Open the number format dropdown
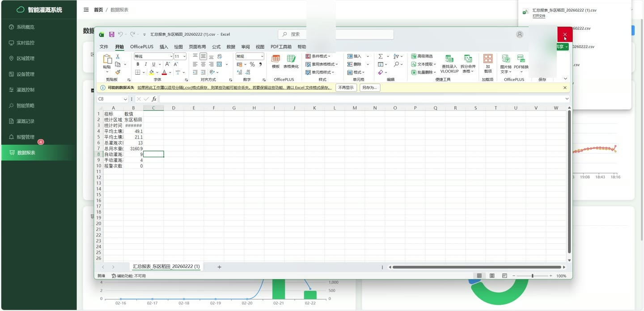Viewport: 644px width, 311px height. point(262,56)
